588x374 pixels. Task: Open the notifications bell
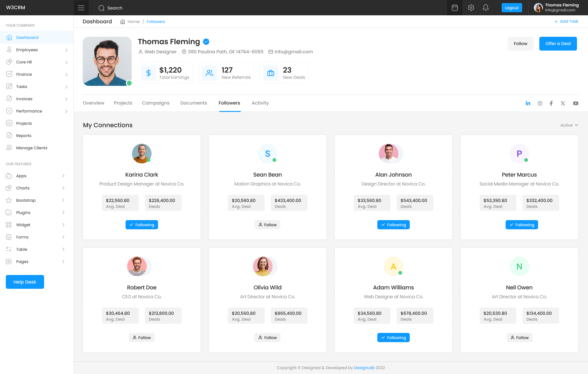pos(486,8)
